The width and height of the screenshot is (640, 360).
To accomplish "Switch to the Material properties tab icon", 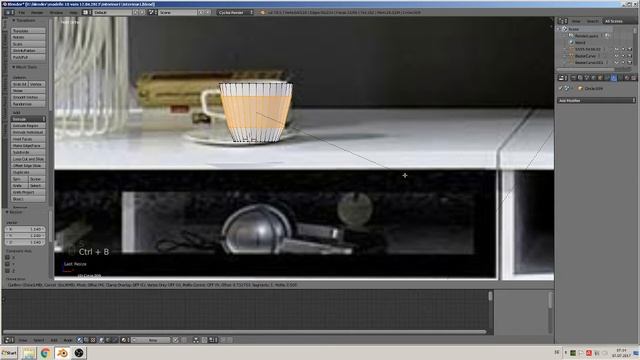I will (x=627, y=78).
